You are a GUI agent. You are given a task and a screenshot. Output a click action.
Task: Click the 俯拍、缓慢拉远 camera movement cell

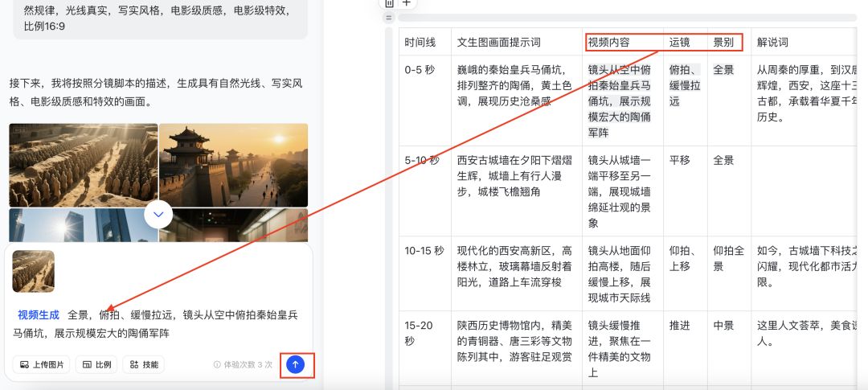[x=686, y=101]
